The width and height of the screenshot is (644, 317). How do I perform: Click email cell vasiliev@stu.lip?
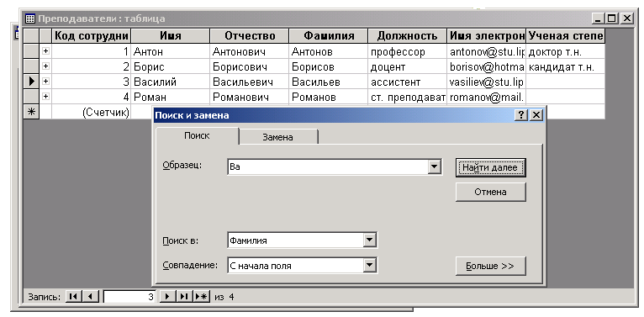486,82
